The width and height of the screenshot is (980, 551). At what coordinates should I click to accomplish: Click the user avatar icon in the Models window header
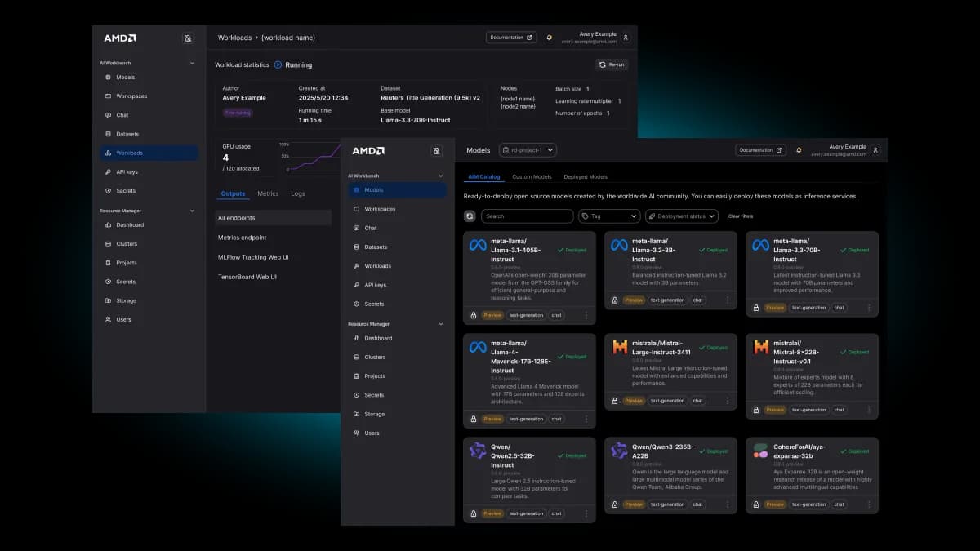tap(875, 150)
